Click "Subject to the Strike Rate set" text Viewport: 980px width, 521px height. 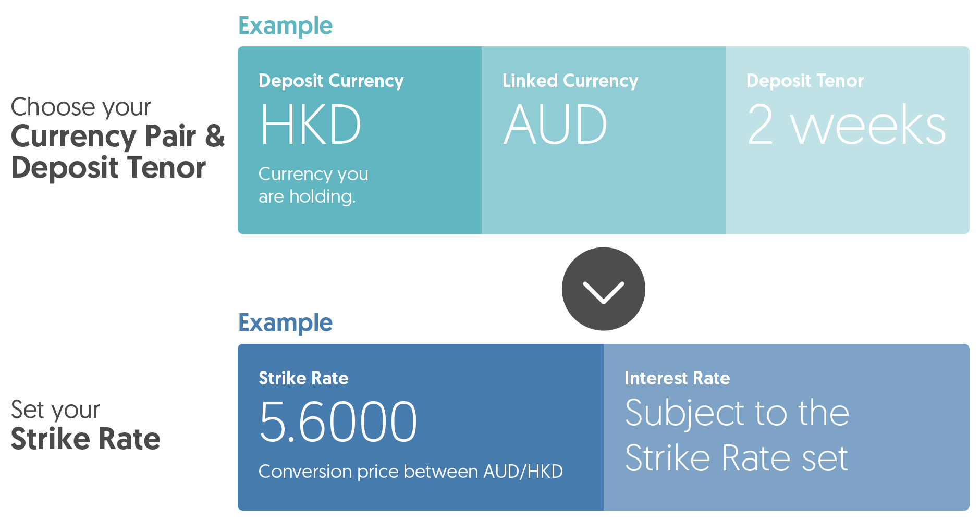click(737, 435)
